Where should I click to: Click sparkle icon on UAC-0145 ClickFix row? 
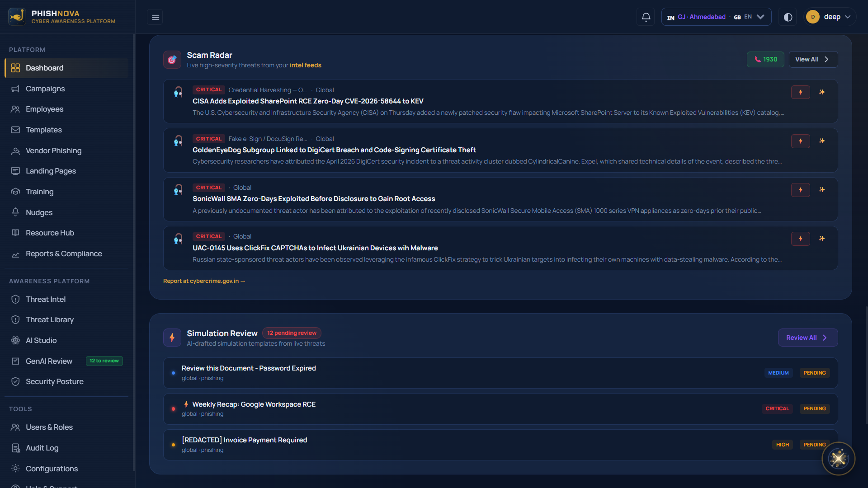pyautogui.click(x=822, y=239)
